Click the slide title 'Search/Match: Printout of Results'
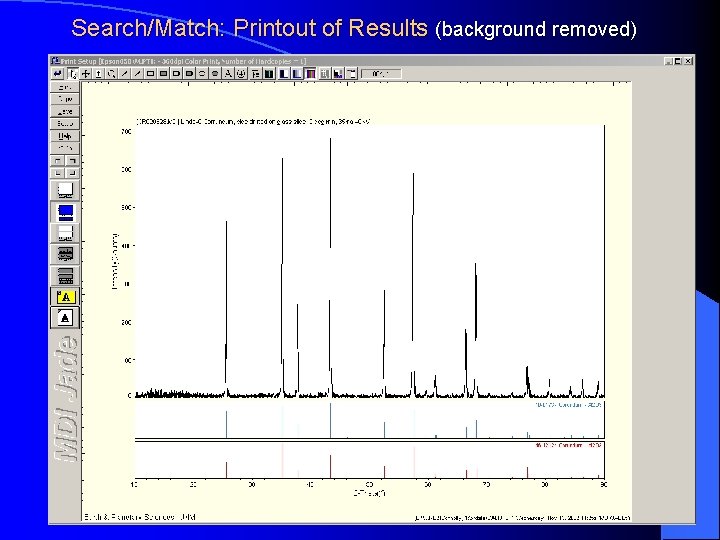Viewport: 720px width, 540px height. click(x=249, y=28)
